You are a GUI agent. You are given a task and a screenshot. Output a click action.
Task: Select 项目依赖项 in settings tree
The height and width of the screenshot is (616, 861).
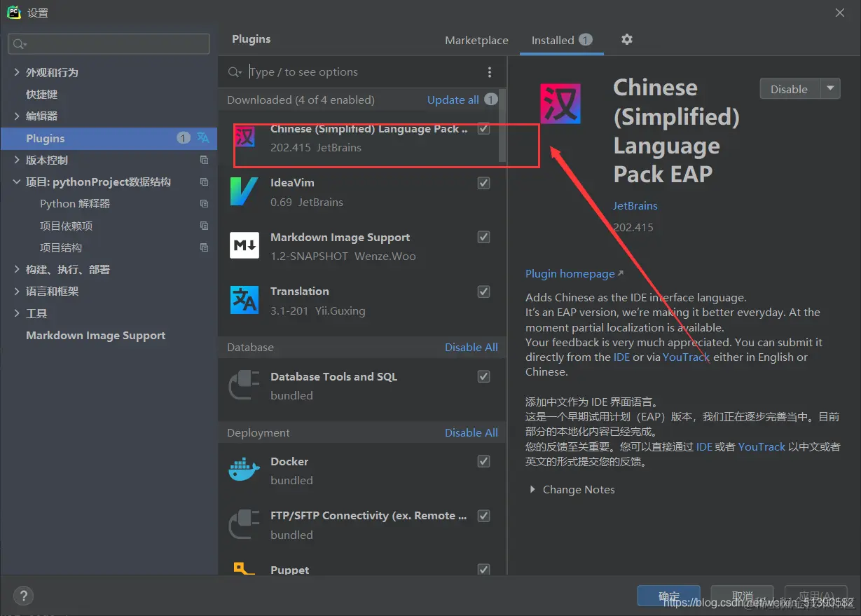pyautogui.click(x=67, y=226)
